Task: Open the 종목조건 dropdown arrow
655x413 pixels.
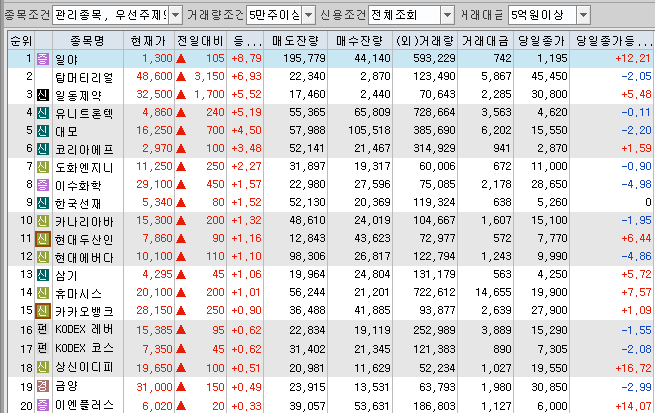Action: tap(176, 15)
